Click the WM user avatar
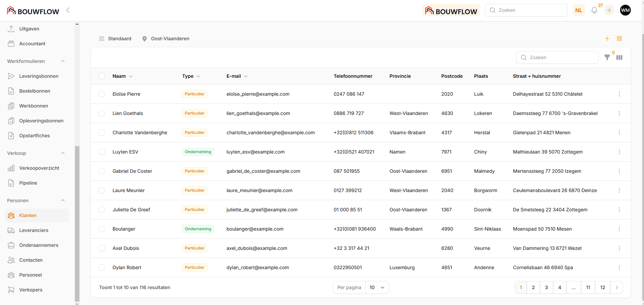 pos(625,10)
